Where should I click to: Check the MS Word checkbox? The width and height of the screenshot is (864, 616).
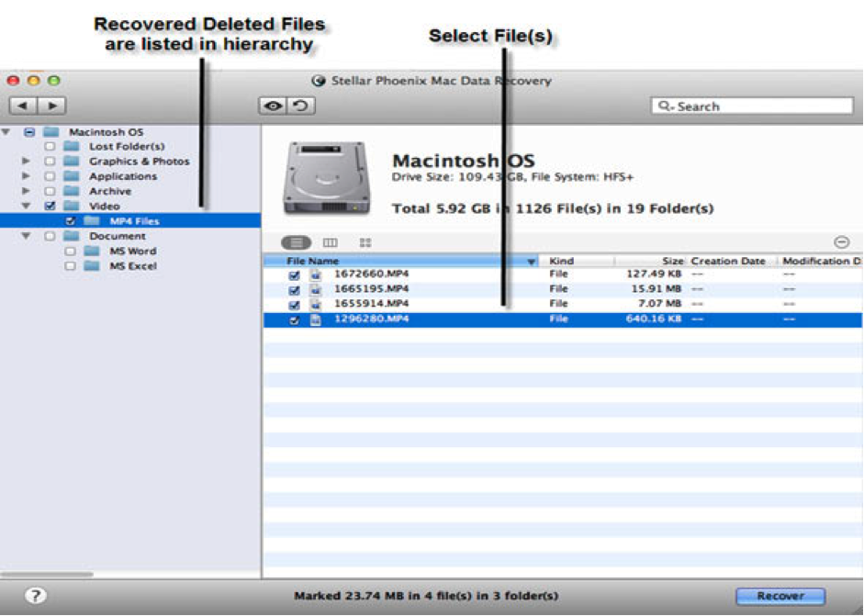click(x=70, y=251)
